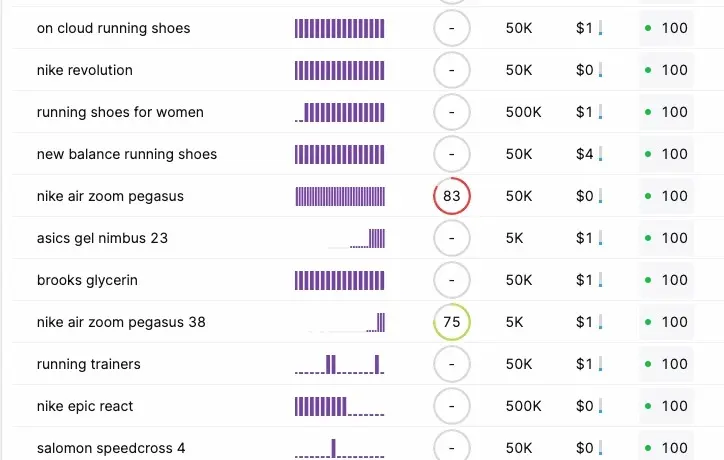724x460 pixels.
Task: Click the 100 badge for brooks glycerin
Action: (666, 280)
